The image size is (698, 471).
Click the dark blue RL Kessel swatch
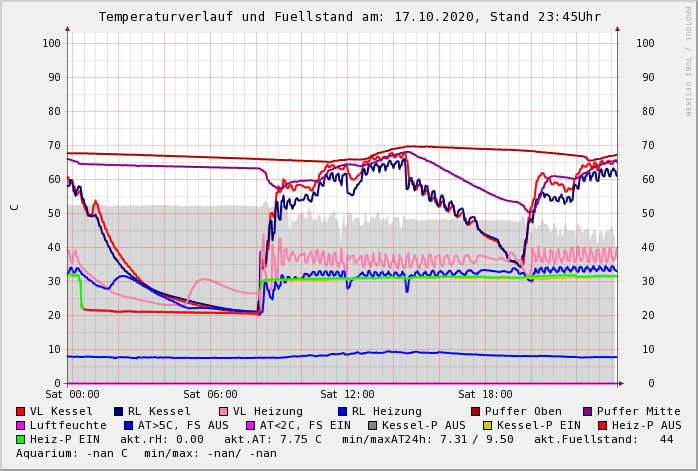(119, 412)
